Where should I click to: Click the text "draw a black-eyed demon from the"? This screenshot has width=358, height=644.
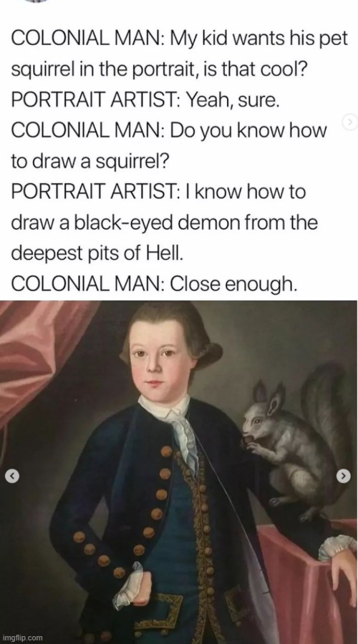click(x=164, y=223)
